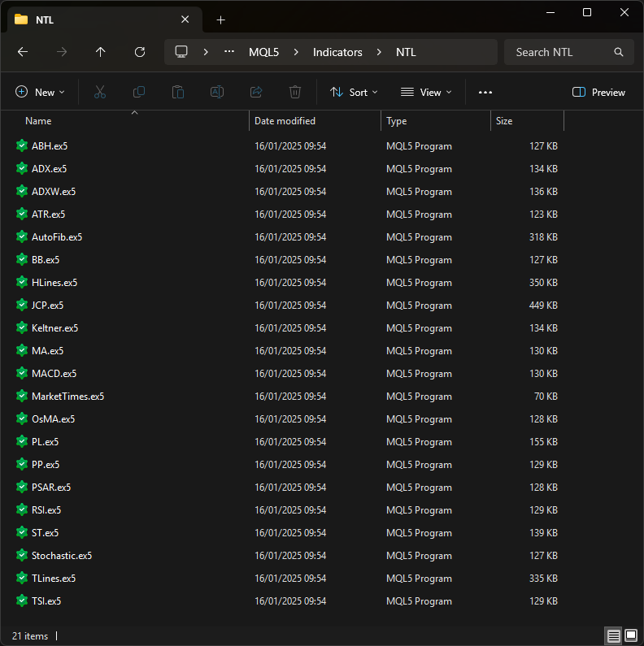The height and width of the screenshot is (646, 644).
Task: Click the Copy toolbar icon
Action: [139, 92]
